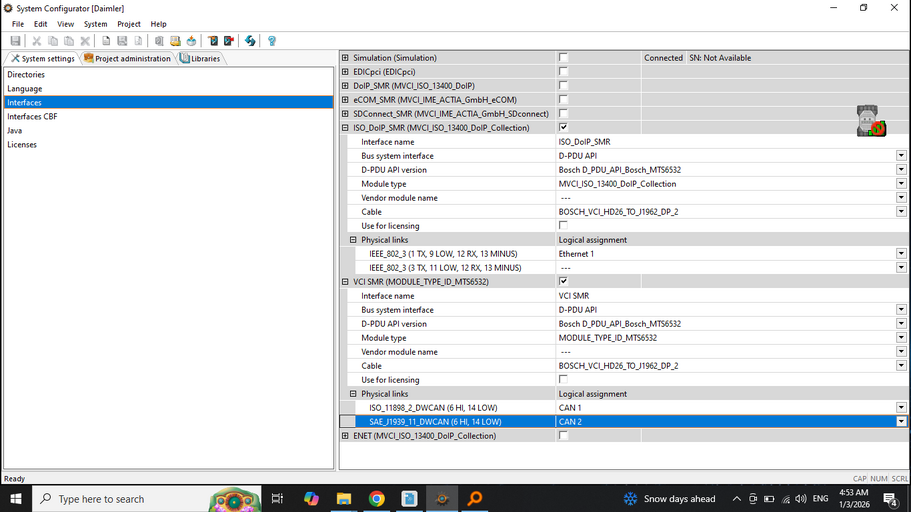Click the Cut scissors toolbar icon
Screen dimensions: 911x512
[37, 41]
